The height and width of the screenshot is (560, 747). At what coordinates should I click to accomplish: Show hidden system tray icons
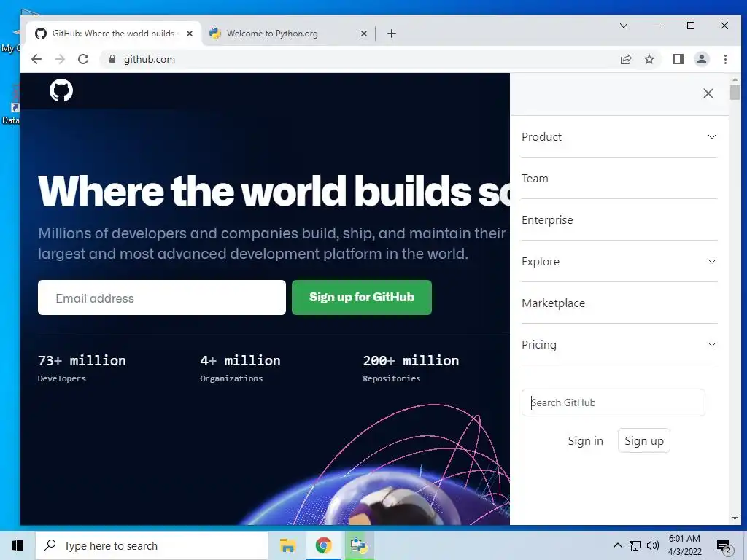[617, 545]
